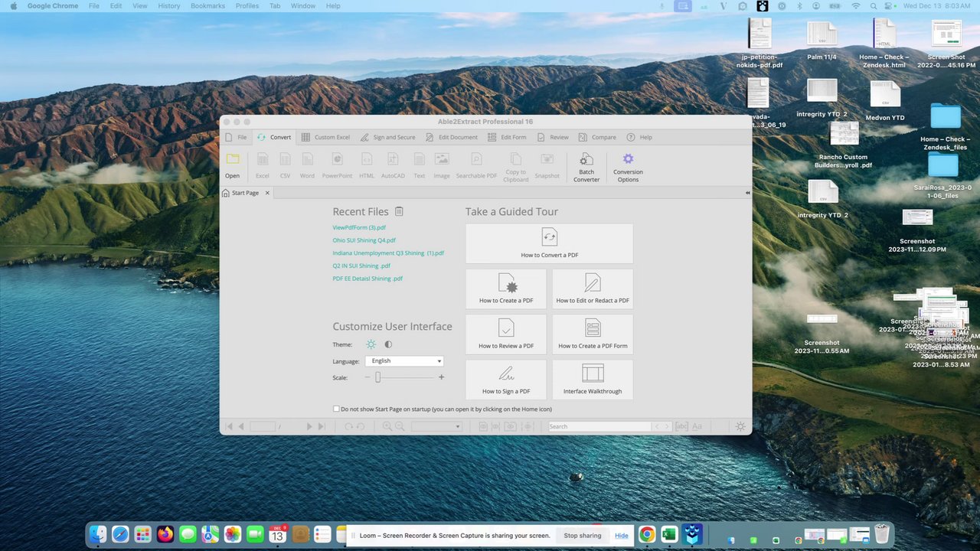This screenshot has height=551, width=980.
Task: Open Finder from the Dock
Action: [98, 534]
